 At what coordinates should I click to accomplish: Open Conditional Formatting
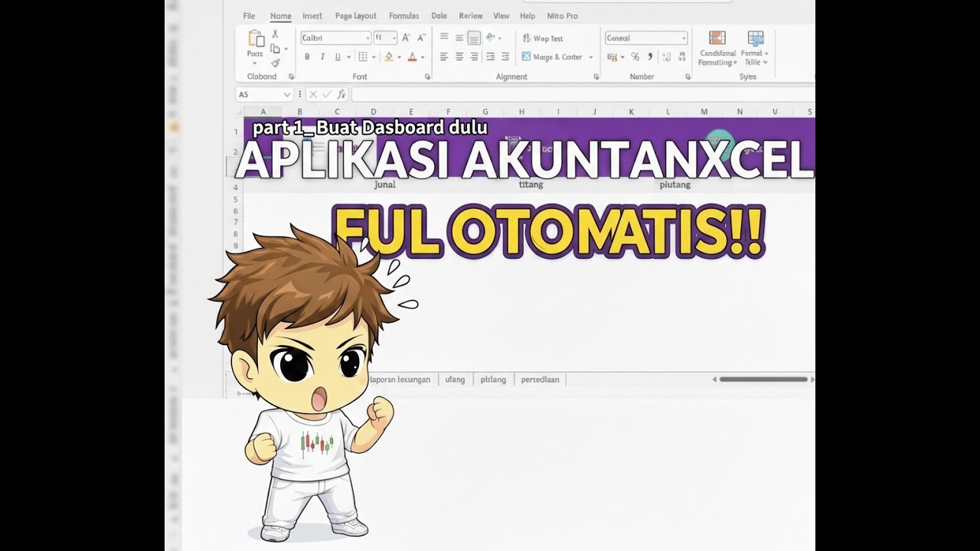[717, 48]
